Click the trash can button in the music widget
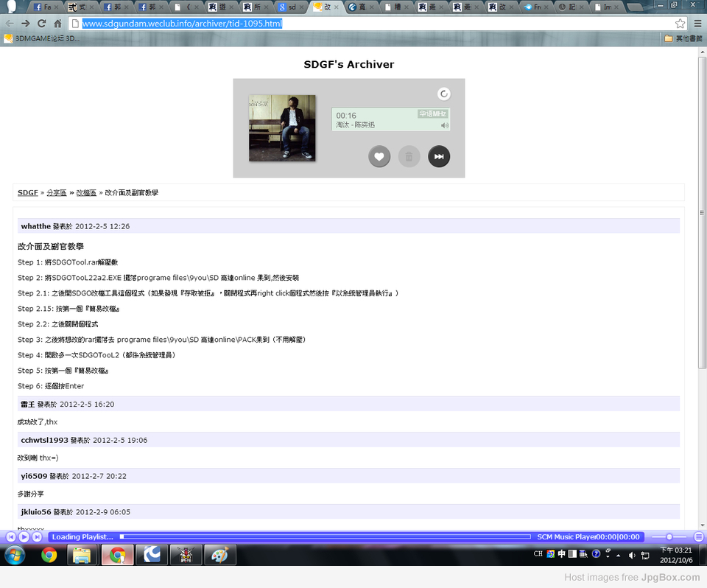The height and width of the screenshot is (588, 707). (409, 156)
